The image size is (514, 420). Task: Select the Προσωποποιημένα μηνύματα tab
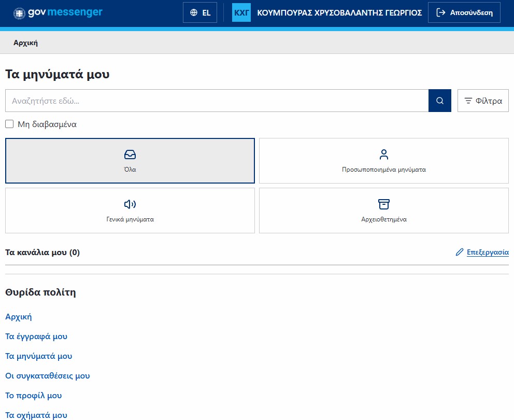click(384, 161)
